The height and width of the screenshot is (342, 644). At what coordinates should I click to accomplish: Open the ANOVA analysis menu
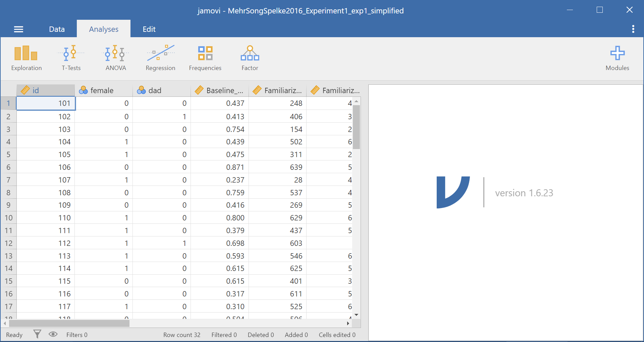tap(115, 58)
